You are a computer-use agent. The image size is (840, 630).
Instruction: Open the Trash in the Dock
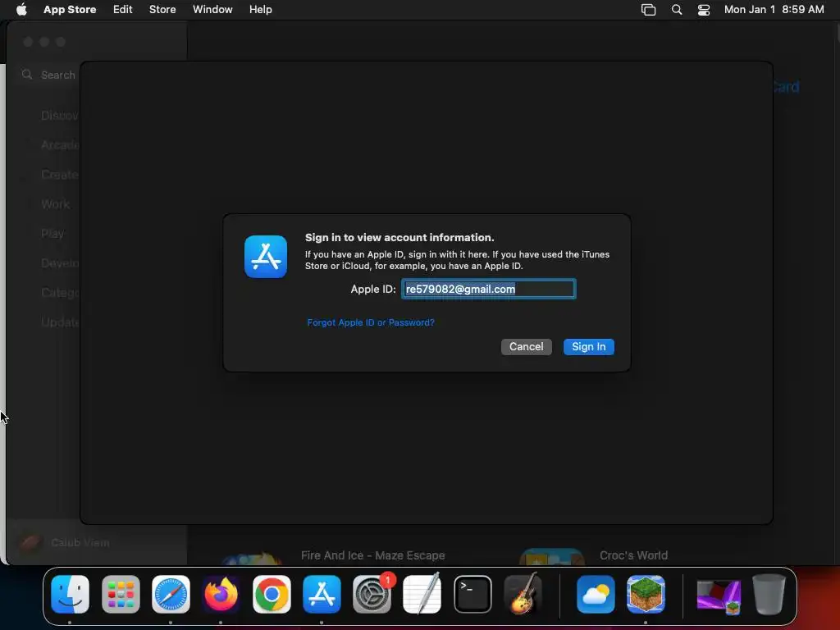tap(769, 594)
